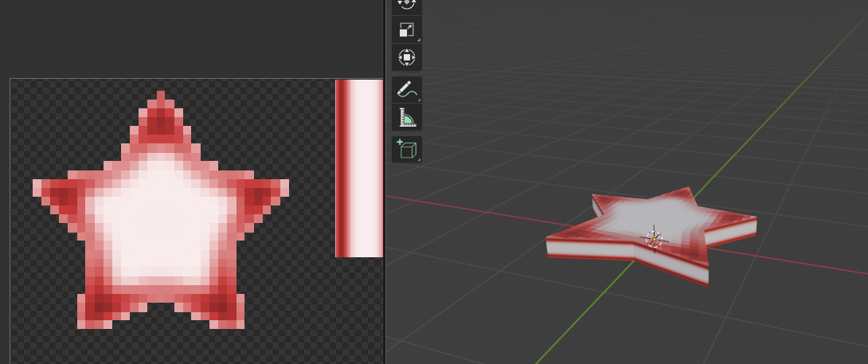Pick the Measure ruler tool
The height and width of the screenshot is (364, 868).
406,117
